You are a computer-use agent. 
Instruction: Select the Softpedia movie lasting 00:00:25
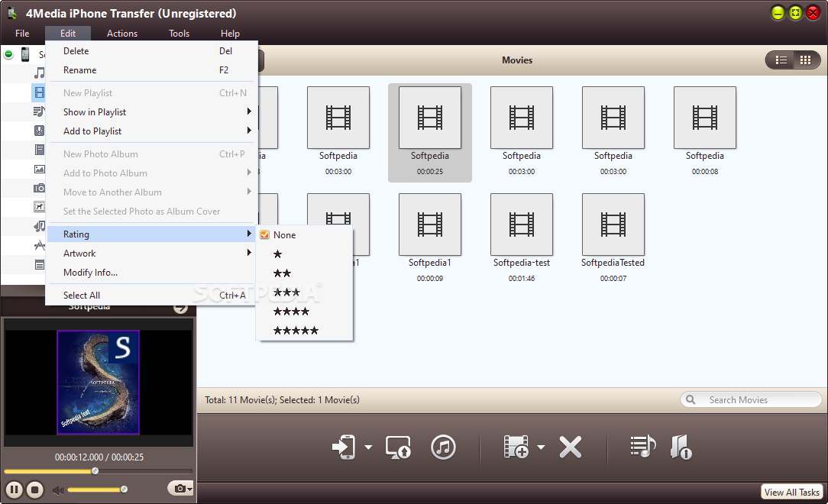coord(430,132)
